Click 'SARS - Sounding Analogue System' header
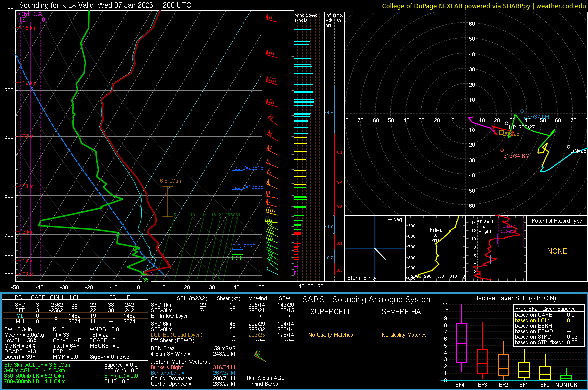This screenshot has width=588, height=390. 367,300
